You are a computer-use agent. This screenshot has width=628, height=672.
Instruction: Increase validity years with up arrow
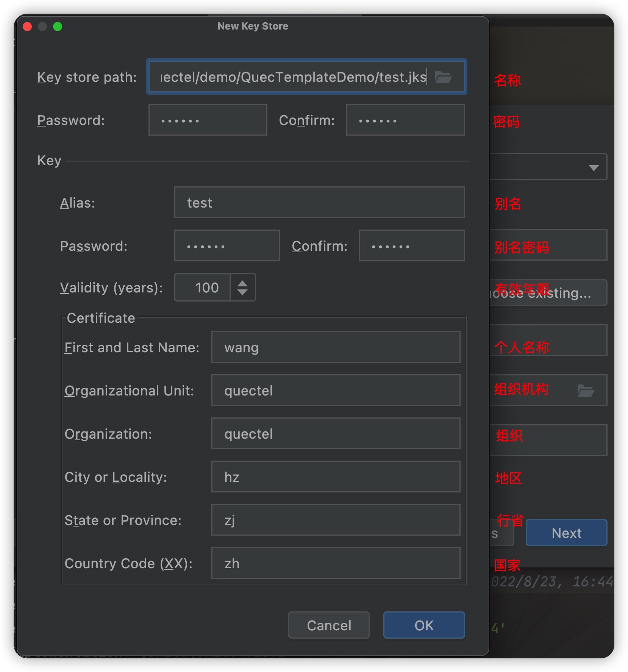click(x=242, y=283)
